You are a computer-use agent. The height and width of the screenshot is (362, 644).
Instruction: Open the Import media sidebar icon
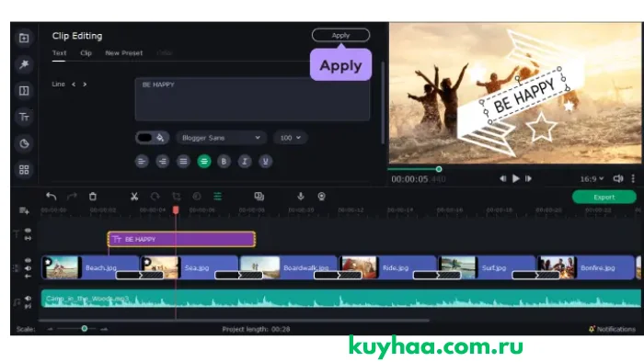[x=24, y=38]
